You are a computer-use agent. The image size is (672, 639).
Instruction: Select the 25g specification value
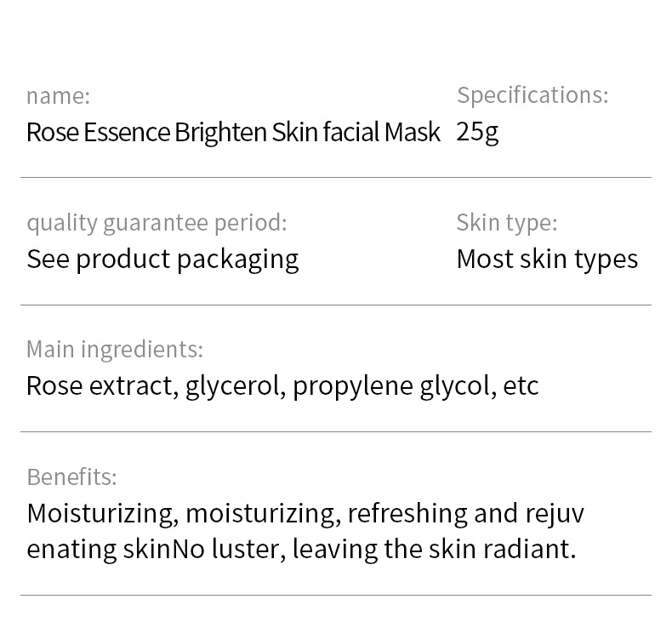click(477, 132)
